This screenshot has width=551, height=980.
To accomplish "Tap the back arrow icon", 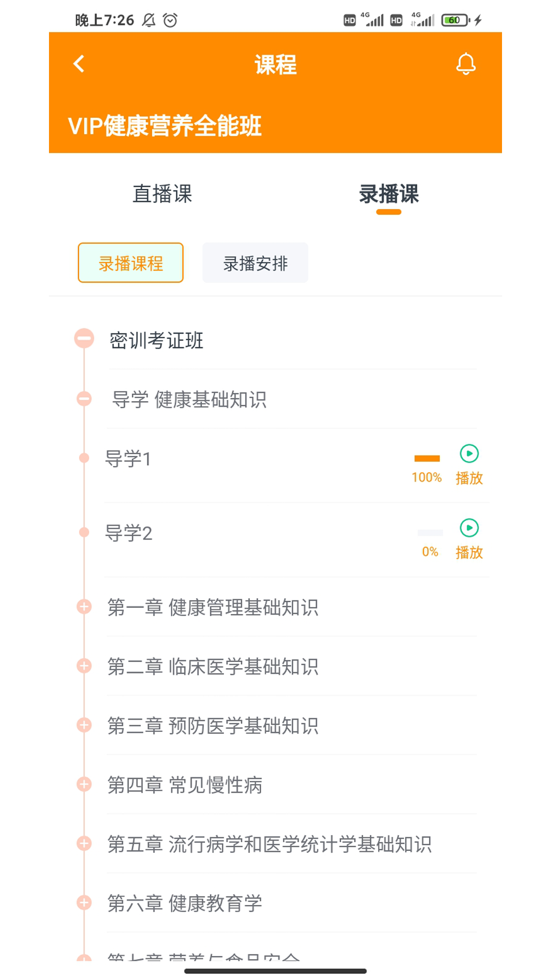I will (x=79, y=64).
